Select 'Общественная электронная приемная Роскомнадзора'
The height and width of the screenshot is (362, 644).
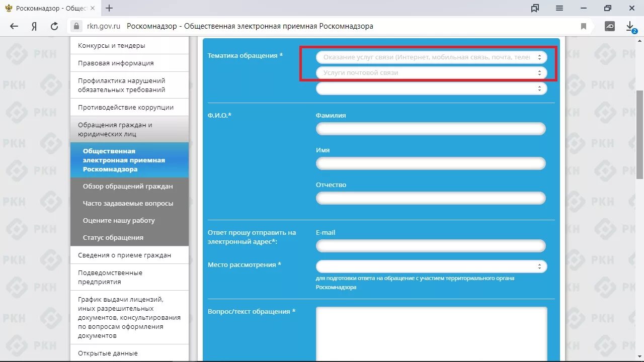click(x=129, y=160)
